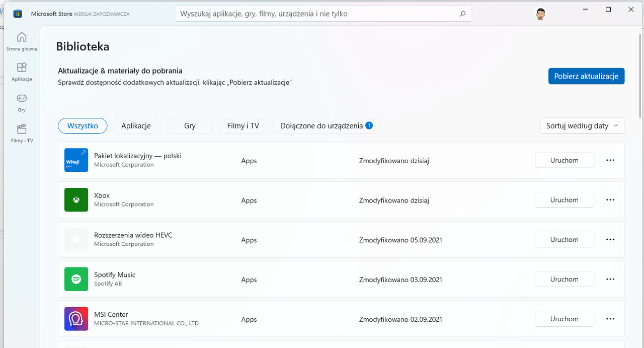Open the Aplikacje sidebar section
The width and height of the screenshot is (644, 348).
(x=22, y=72)
